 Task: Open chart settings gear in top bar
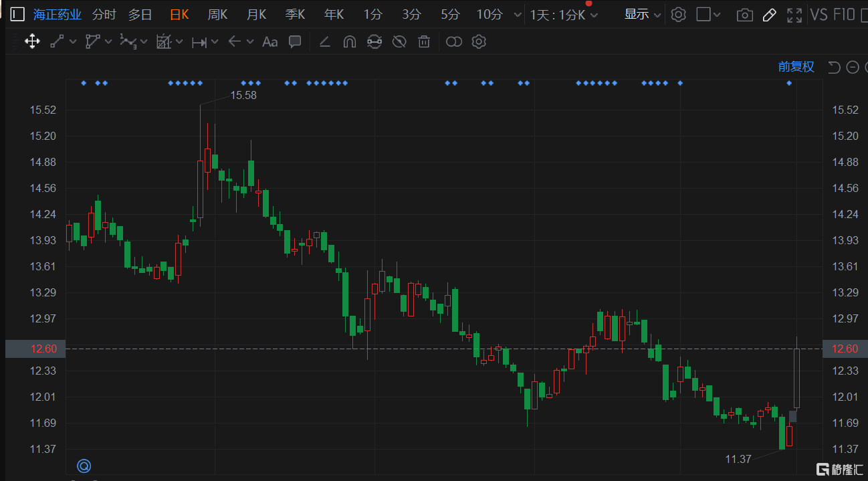(678, 15)
